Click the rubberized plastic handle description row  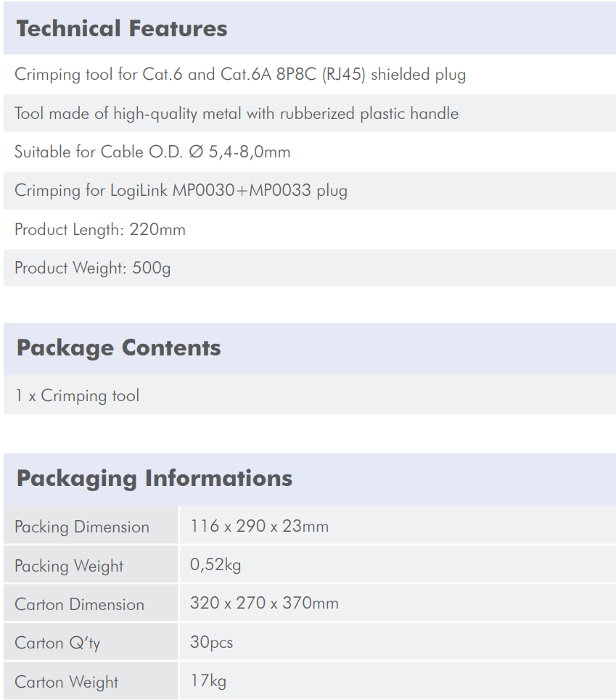point(309,113)
